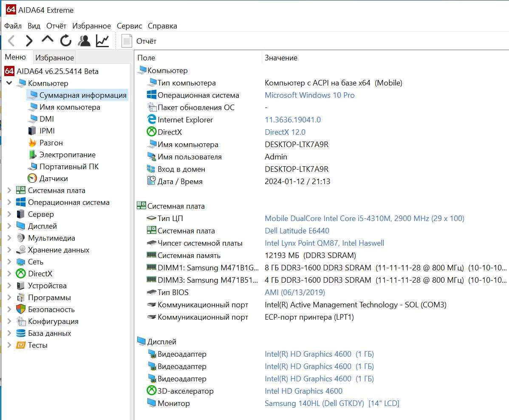This screenshot has height=420, width=509.
Task: Click the Мультимедиа speaker icon
Action: point(21,238)
